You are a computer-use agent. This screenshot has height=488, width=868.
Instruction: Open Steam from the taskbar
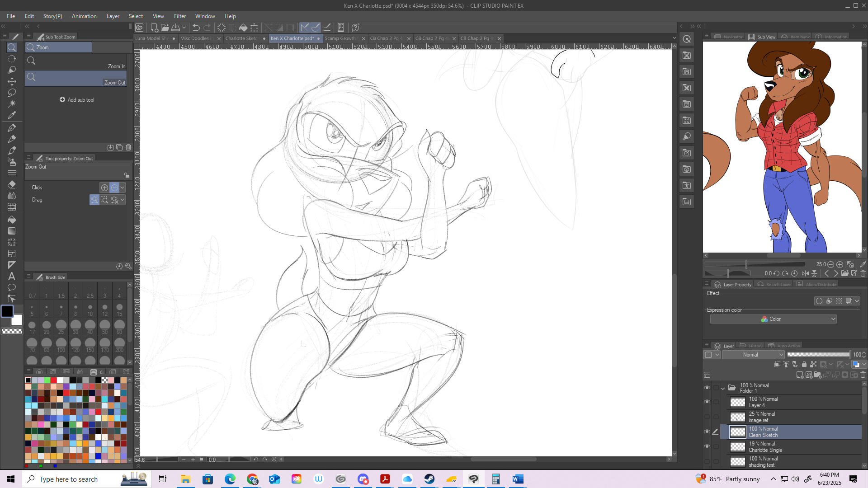429,479
